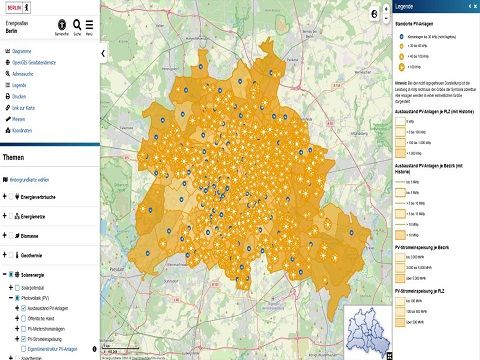This screenshot has height=360, width=480.
Task: Zoom in with the map plus button
Action: coord(386,9)
